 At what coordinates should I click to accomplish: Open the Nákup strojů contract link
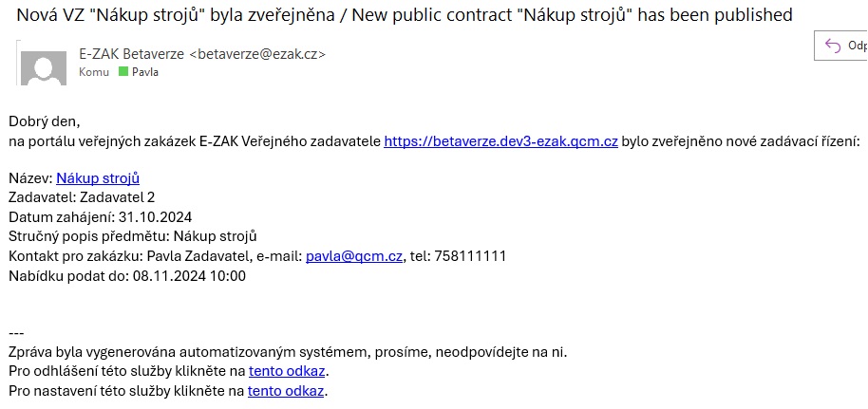pyautogui.click(x=98, y=177)
